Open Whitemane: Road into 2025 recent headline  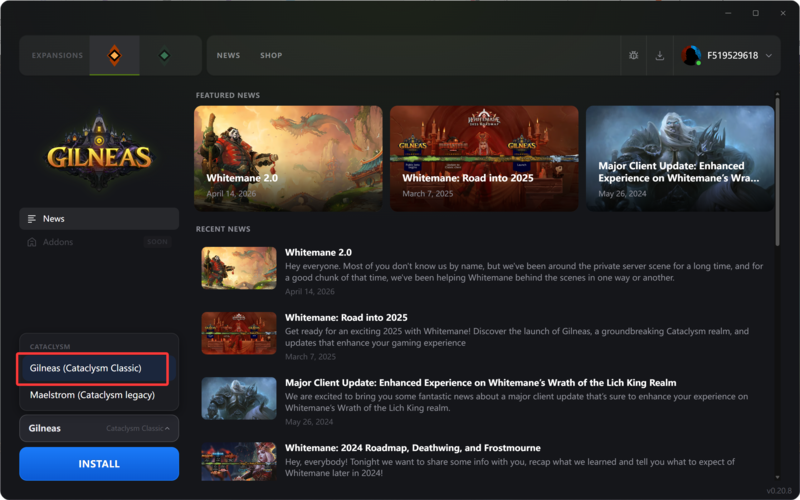click(x=346, y=317)
